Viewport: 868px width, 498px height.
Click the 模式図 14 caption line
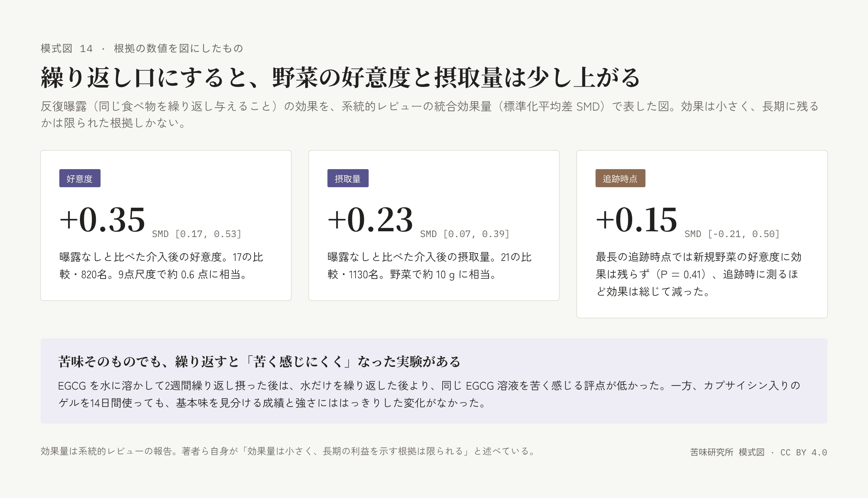[142, 48]
